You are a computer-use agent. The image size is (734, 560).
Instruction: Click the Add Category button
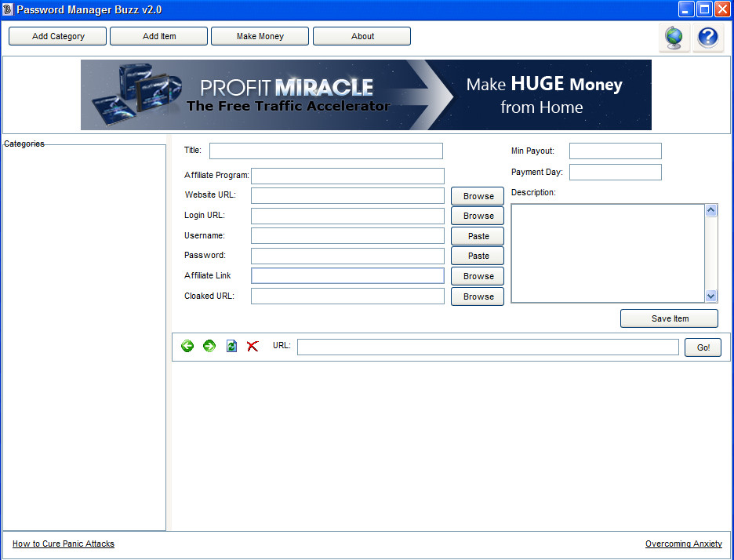coord(57,36)
